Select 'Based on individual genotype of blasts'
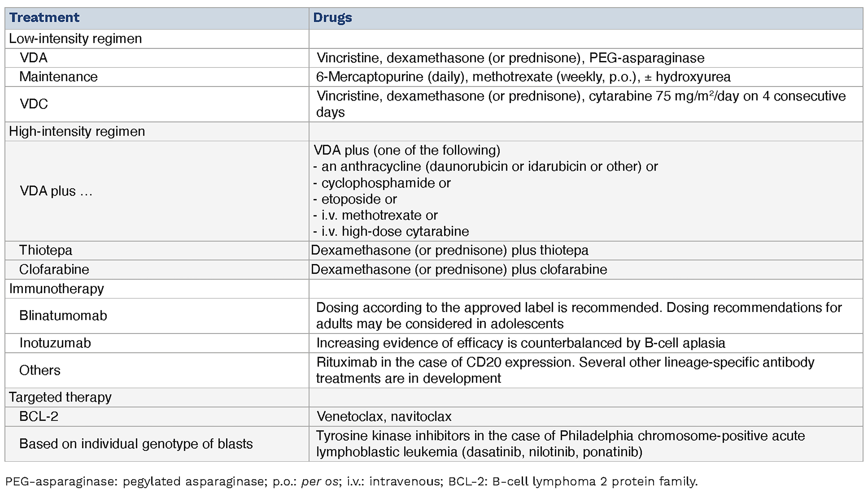The image size is (868, 498). 136,444
